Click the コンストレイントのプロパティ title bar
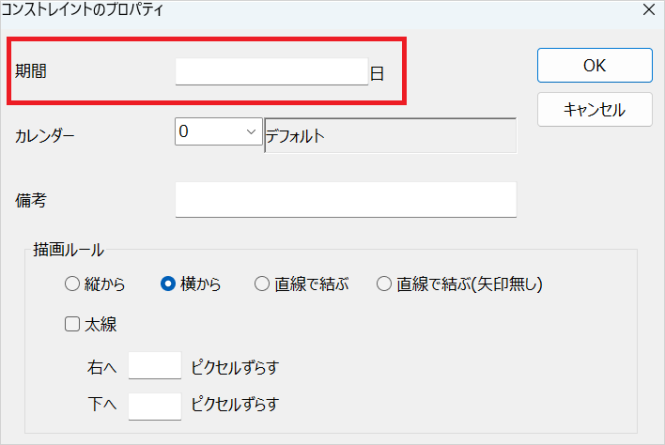The height and width of the screenshot is (445, 665). (x=300, y=11)
